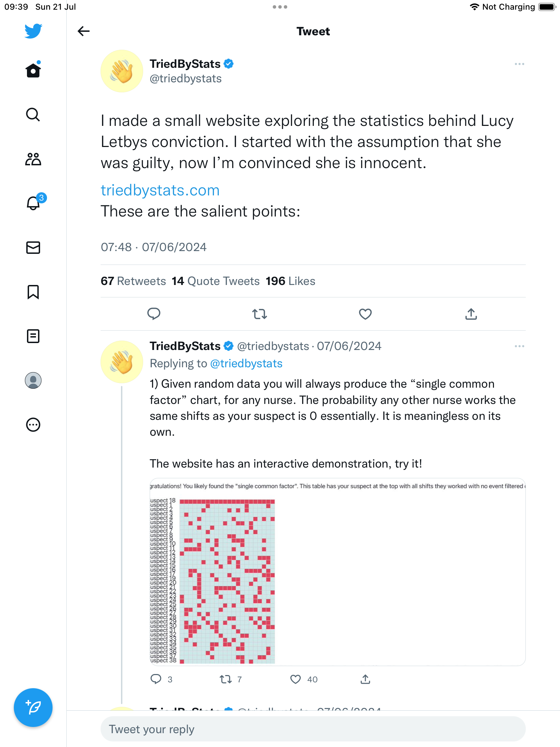Open the Profile avatar icon in sidebar
The image size is (560, 747).
pos(33,380)
